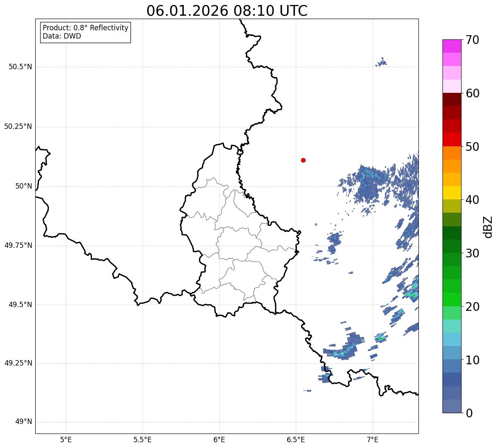Click the red station marker dot
This screenshot has width=498, height=448.
coord(303,160)
